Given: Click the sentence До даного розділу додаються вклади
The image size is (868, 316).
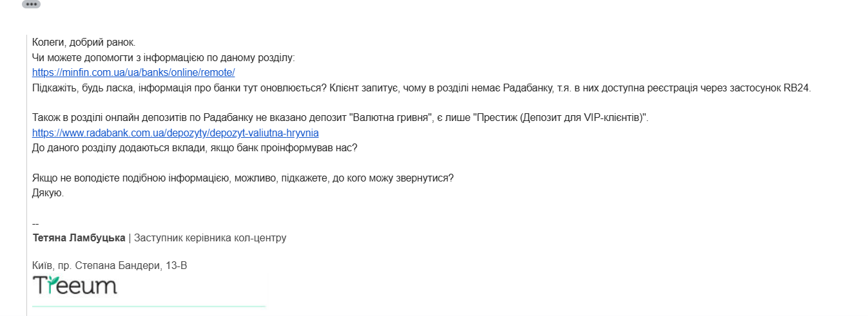Looking at the screenshot, I should pos(195,147).
